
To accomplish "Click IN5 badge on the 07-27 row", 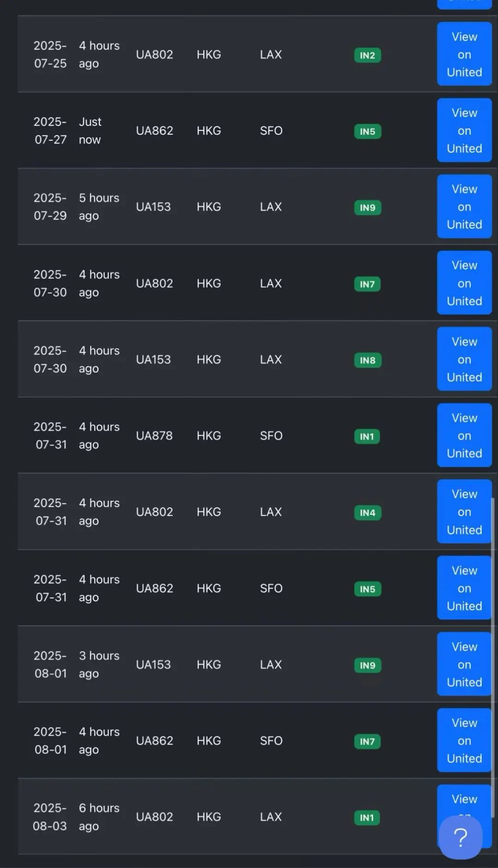I will coord(368,131).
